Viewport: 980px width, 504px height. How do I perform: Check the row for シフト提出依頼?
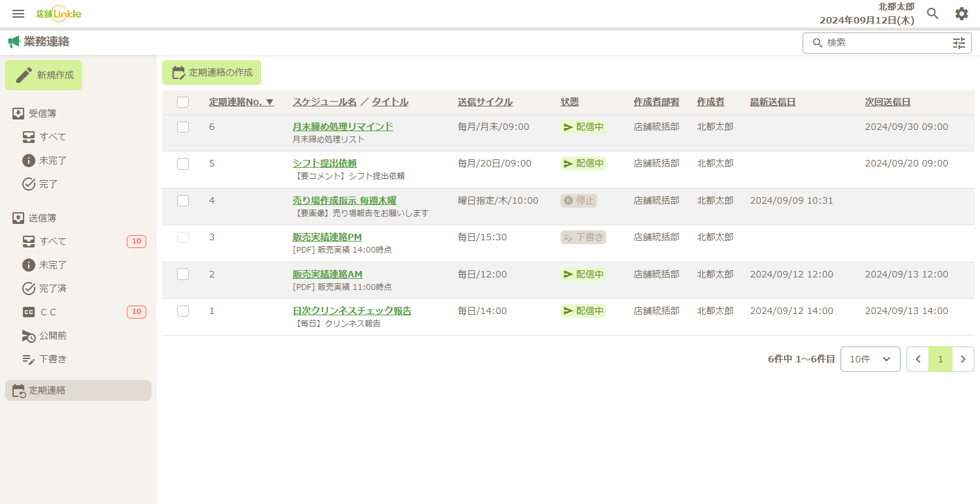coord(183,164)
